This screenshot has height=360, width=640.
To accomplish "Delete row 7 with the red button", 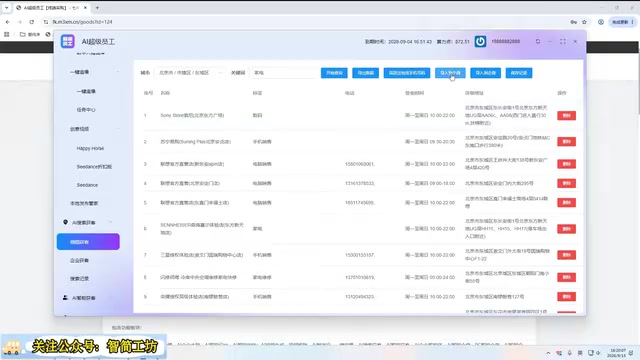I will click(x=567, y=255).
